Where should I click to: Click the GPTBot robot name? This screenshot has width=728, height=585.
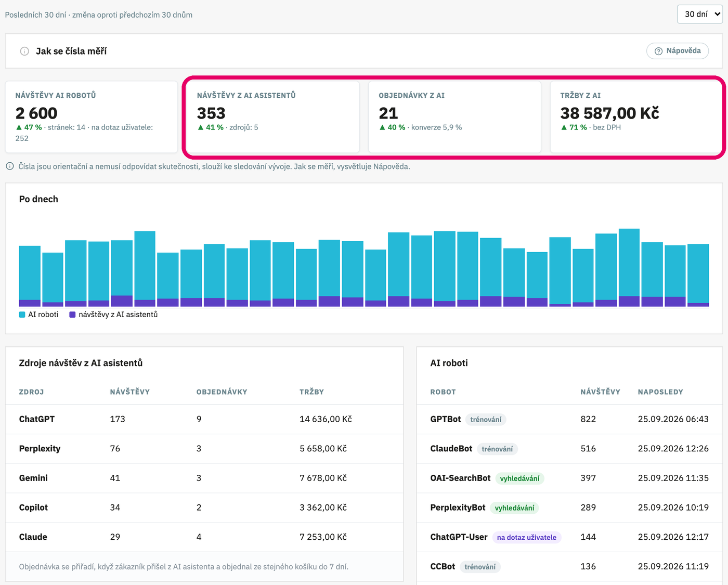tap(446, 419)
